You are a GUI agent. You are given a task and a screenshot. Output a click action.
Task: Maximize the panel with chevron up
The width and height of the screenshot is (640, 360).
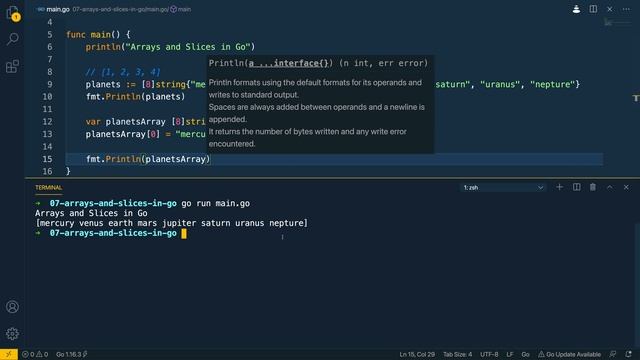tap(609, 187)
